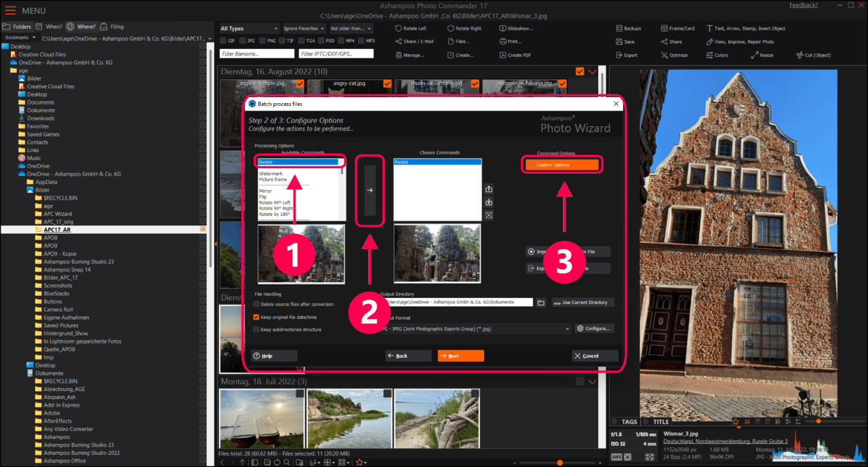868x467 pixels.
Task: Click the Create PDF icon
Action: point(502,55)
